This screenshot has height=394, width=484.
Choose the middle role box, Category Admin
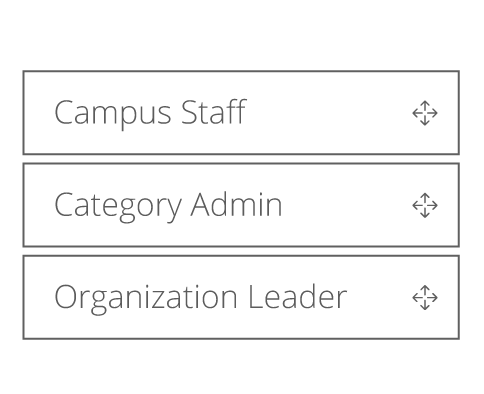coord(241,205)
